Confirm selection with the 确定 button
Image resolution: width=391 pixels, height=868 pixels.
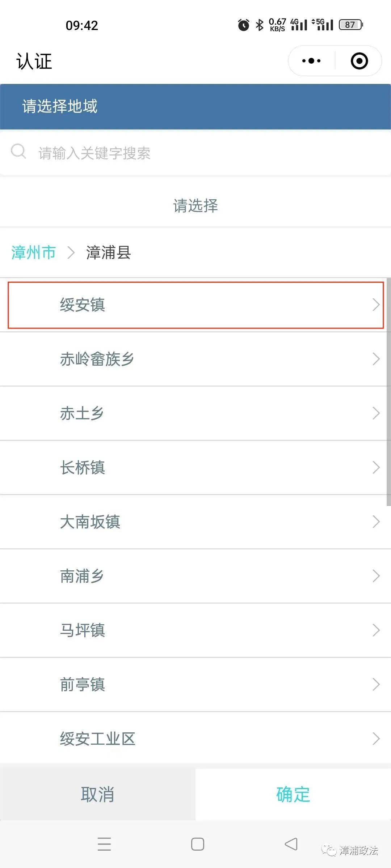pos(293,795)
